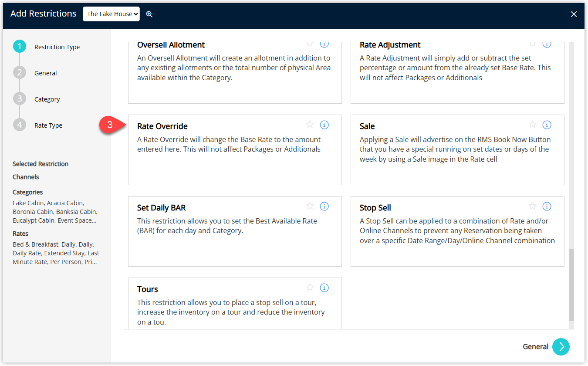Pick the Set Daily BAR card
The width and height of the screenshot is (588, 366).
pos(235,231)
